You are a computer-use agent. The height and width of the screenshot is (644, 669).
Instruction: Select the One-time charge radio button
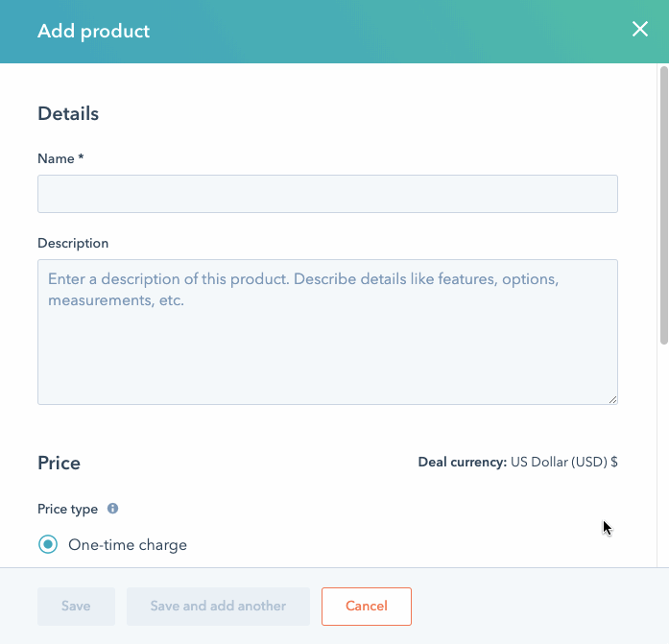click(48, 545)
